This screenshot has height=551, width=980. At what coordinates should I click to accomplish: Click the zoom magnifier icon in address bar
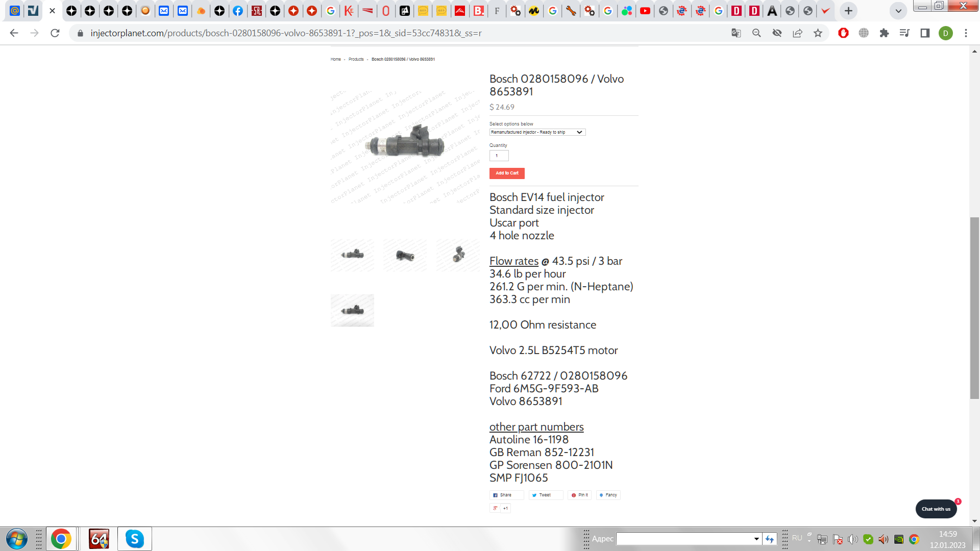point(756,33)
